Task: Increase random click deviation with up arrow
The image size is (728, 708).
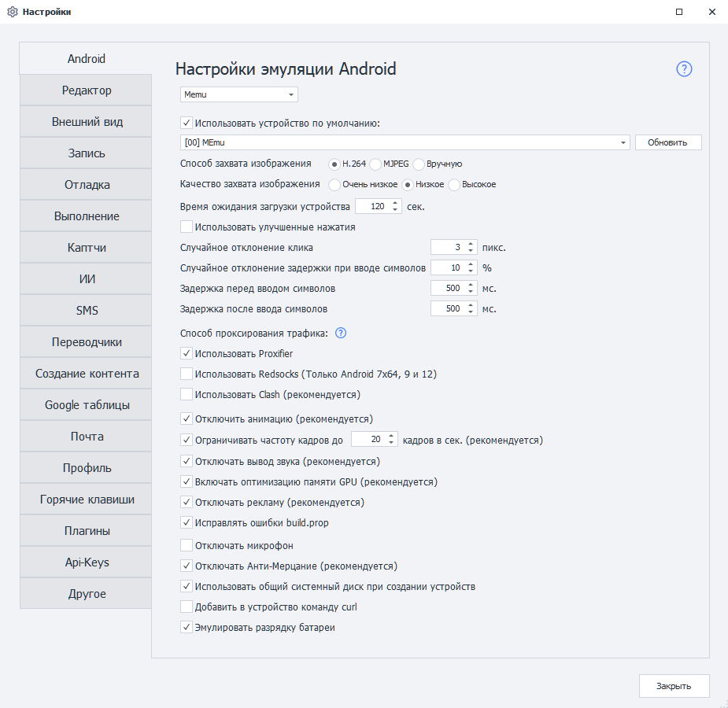Action: click(x=471, y=244)
